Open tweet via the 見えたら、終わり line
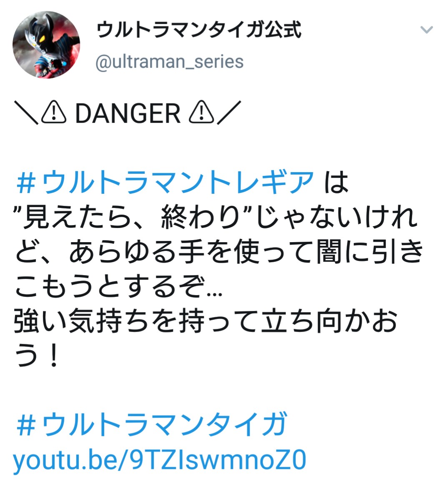 click(216, 217)
